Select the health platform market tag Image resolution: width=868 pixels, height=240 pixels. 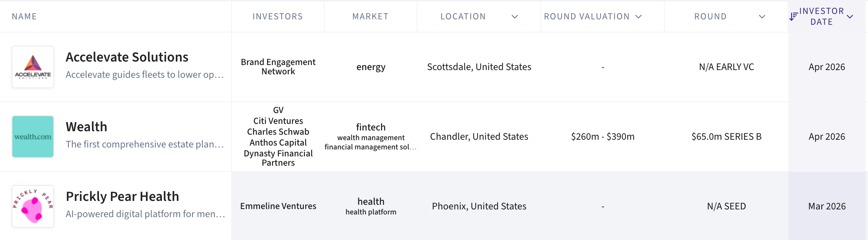[371, 212]
